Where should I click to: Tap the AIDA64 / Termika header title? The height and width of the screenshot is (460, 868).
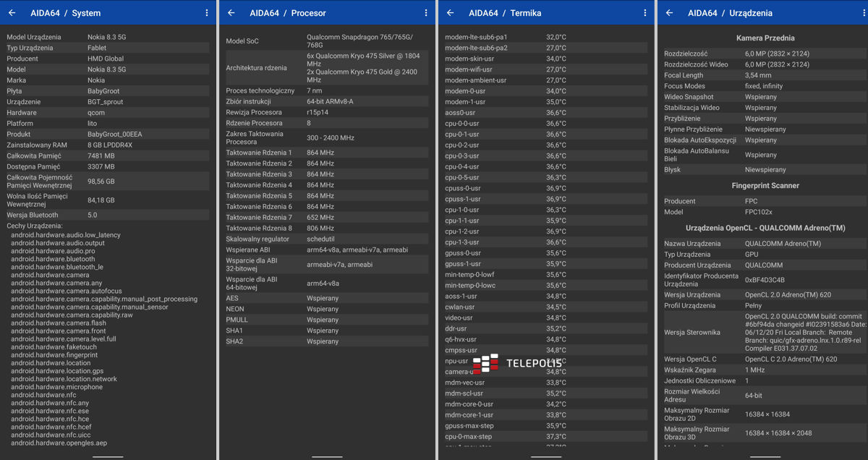(505, 13)
